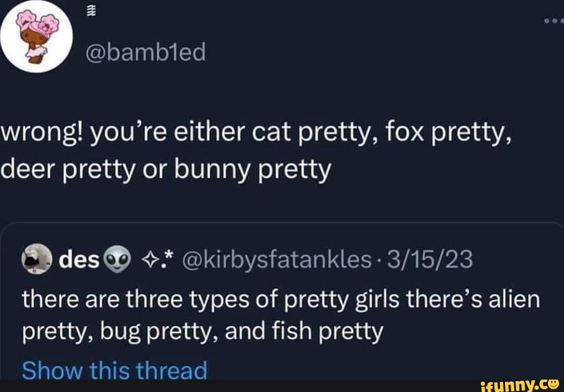Follow the Show this thread link
564x392 pixels.
(113, 369)
